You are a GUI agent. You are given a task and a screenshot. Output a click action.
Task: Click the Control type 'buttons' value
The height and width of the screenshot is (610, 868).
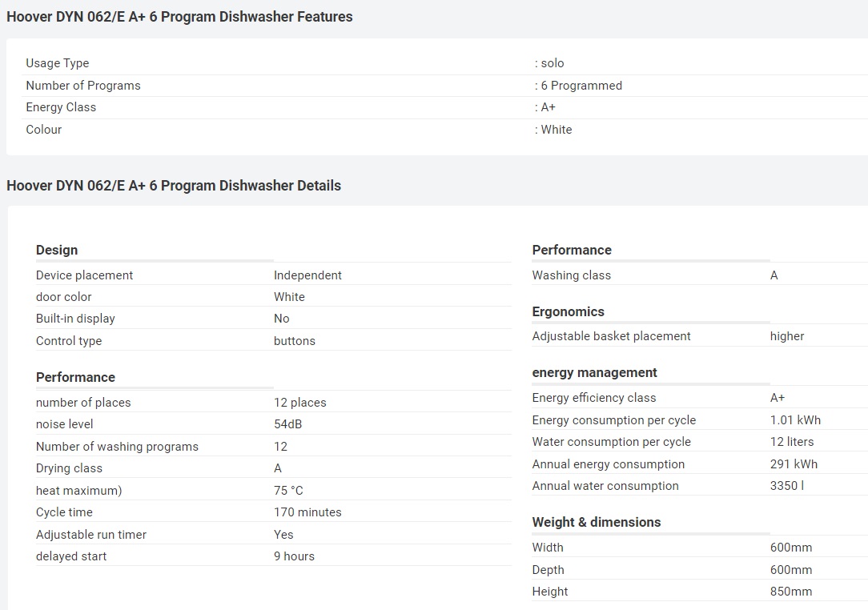click(295, 341)
